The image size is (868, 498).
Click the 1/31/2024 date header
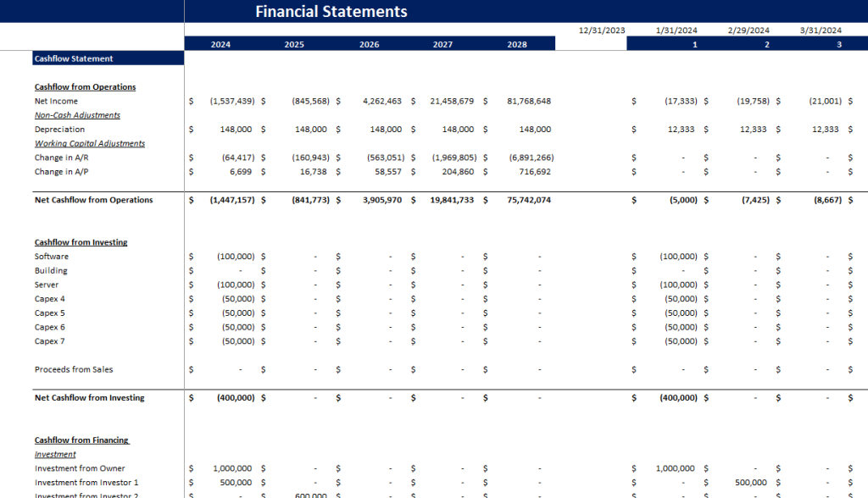point(676,30)
